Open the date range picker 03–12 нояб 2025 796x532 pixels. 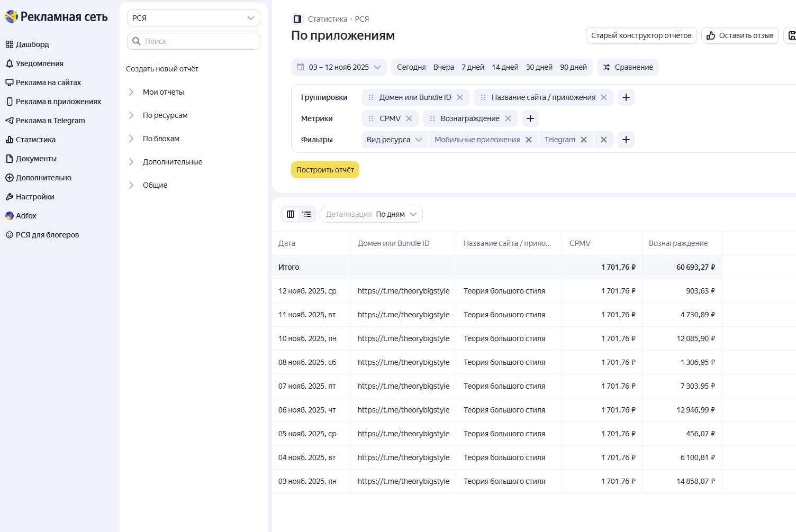click(339, 67)
